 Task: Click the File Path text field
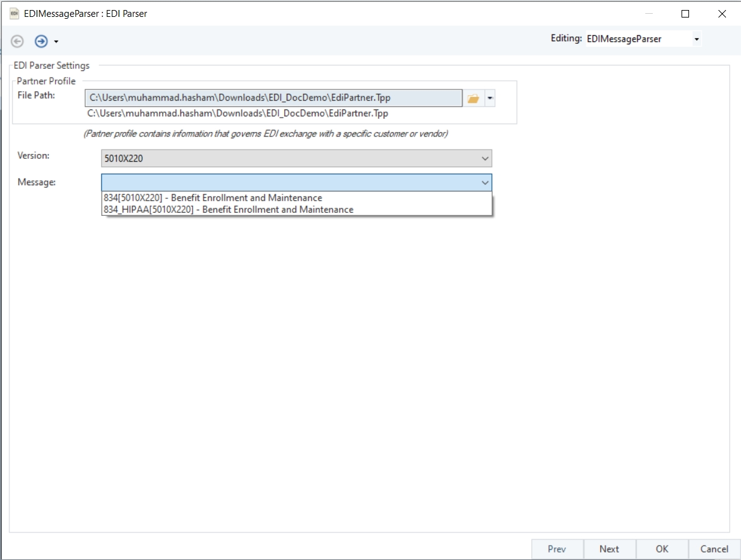[273, 98]
